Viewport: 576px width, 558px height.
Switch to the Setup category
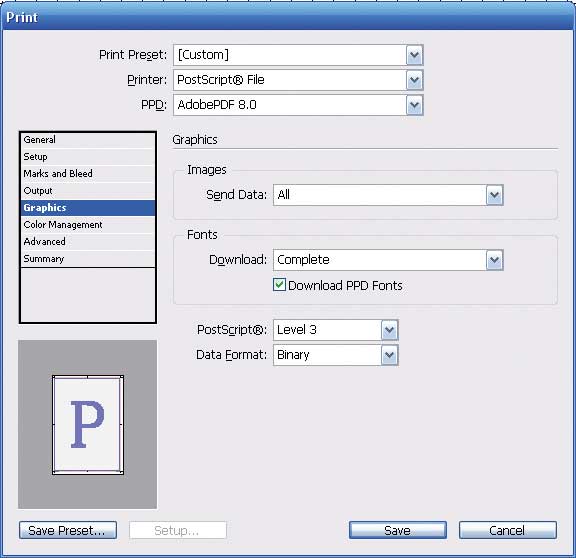88,157
